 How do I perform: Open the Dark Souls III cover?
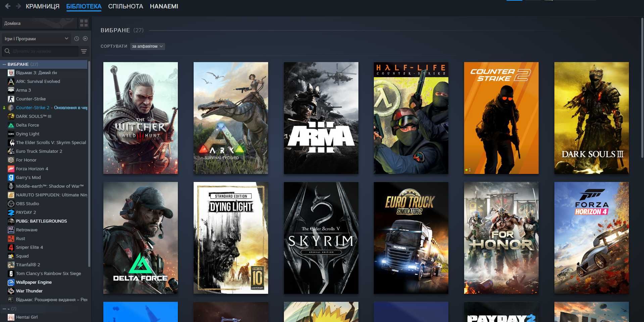pos(592,118)
